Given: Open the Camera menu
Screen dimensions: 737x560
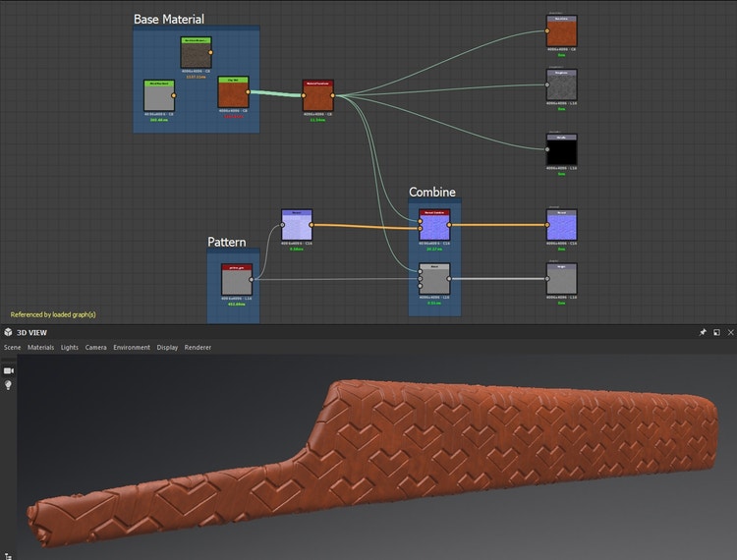Looking at the screenshot, I should tap(95, 347).
